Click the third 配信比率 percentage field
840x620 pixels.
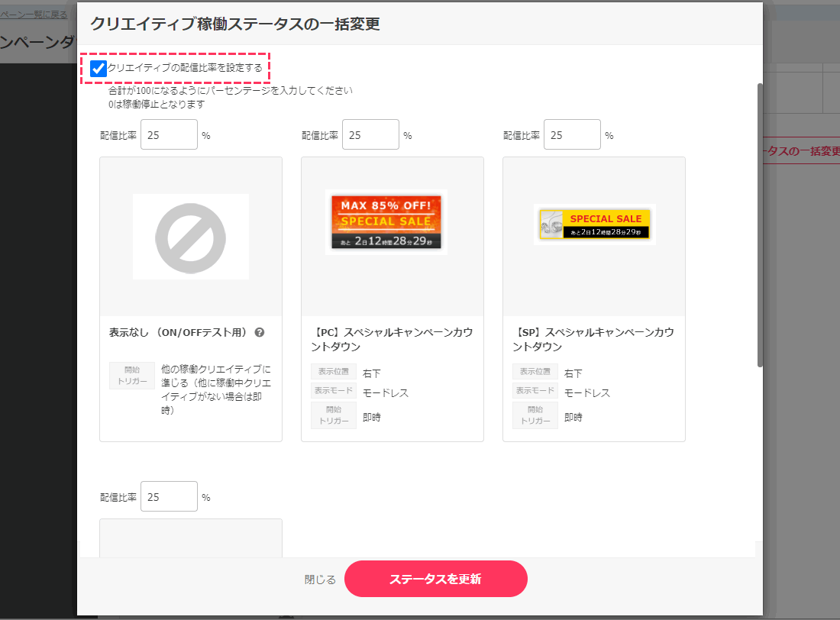(x=572, y=134)
